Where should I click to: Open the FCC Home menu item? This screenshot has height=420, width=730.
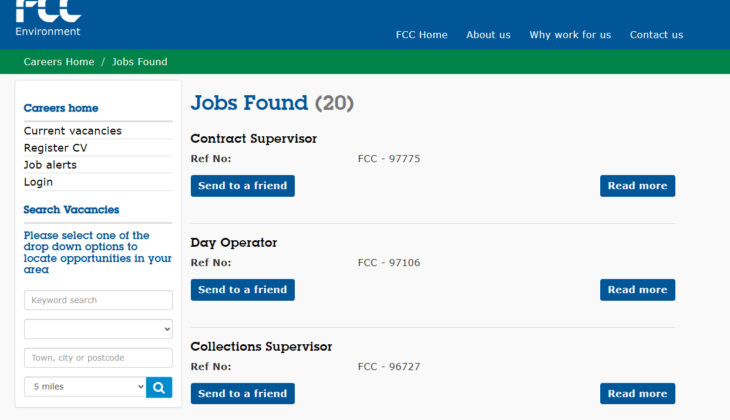[421, 35]
